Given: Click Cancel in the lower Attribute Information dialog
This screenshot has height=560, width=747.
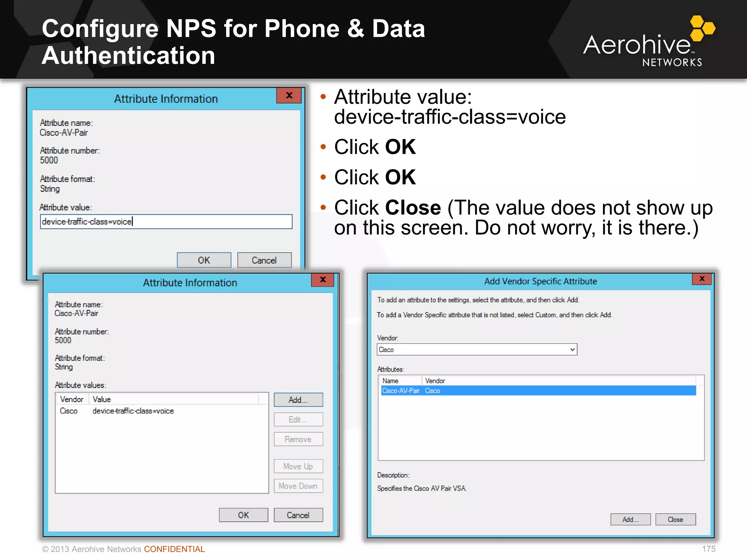Looking at the screenshot, I should pyautogui.click(x=298, y=515).
